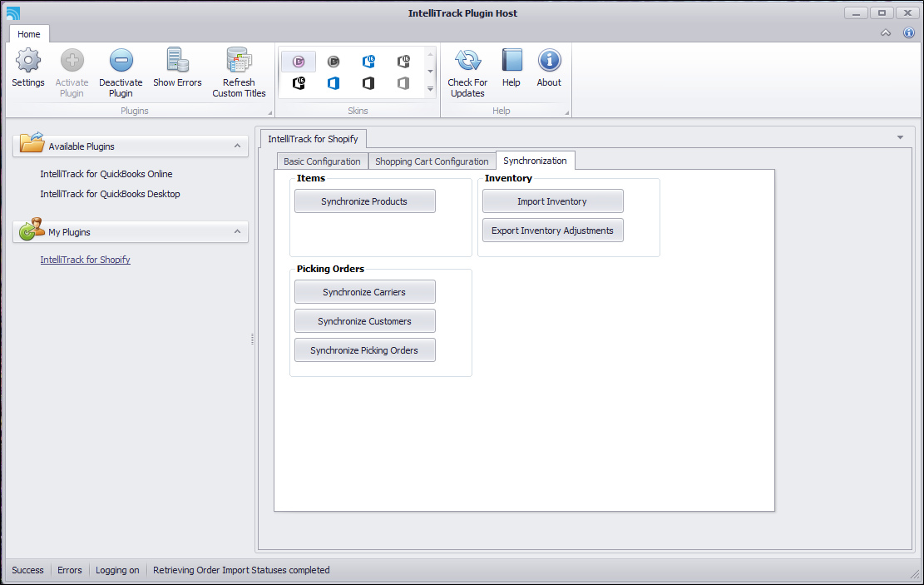Open the Basic Configuration tab
Viewport: 924px width, 585px height.
(322, 161)
